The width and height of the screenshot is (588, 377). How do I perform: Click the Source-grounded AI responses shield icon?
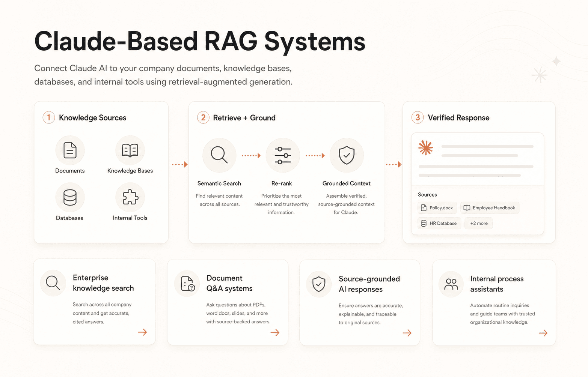click(x=319, y=284)
